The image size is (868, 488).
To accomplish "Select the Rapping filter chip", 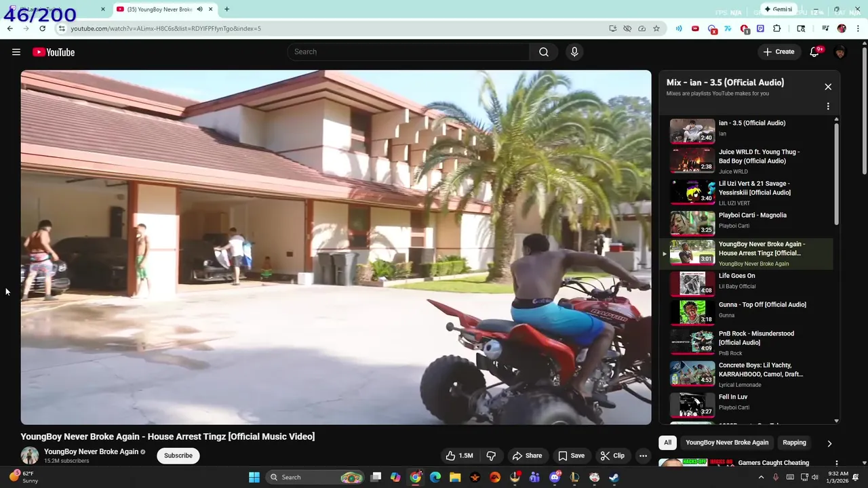I will point(794,443).
